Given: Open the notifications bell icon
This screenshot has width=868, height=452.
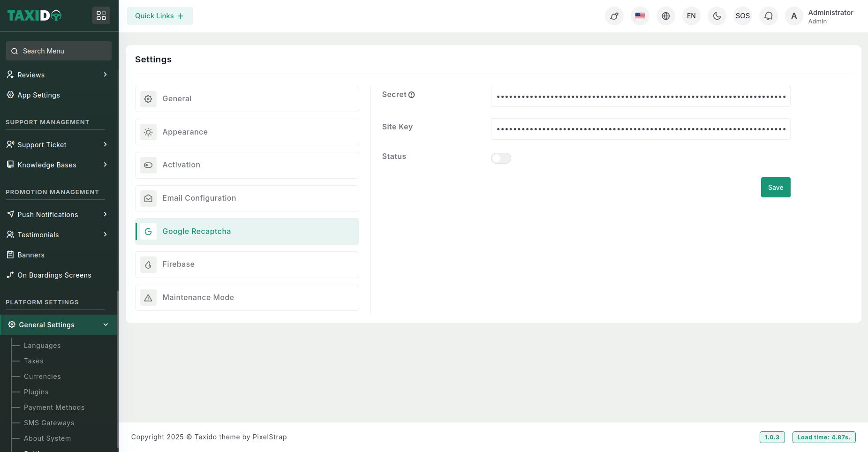Looking at the screenshot, I should [x=768, y=16].
